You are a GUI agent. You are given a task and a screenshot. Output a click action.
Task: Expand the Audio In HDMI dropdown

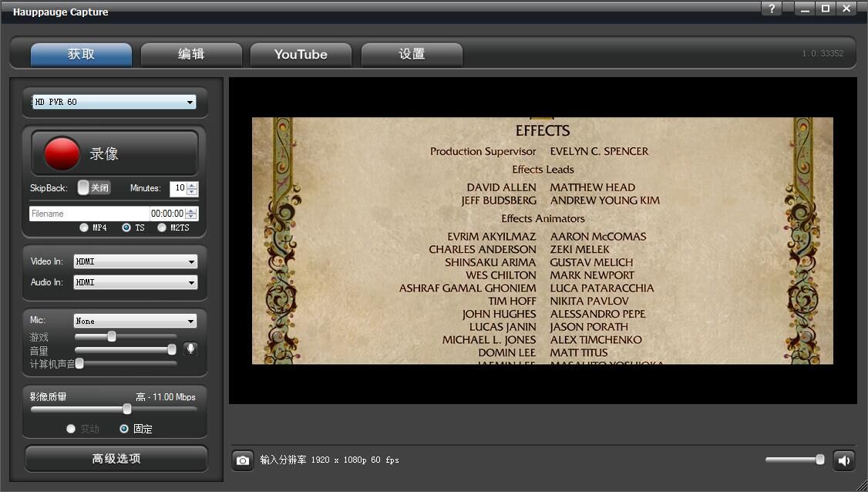pos(136,282)
